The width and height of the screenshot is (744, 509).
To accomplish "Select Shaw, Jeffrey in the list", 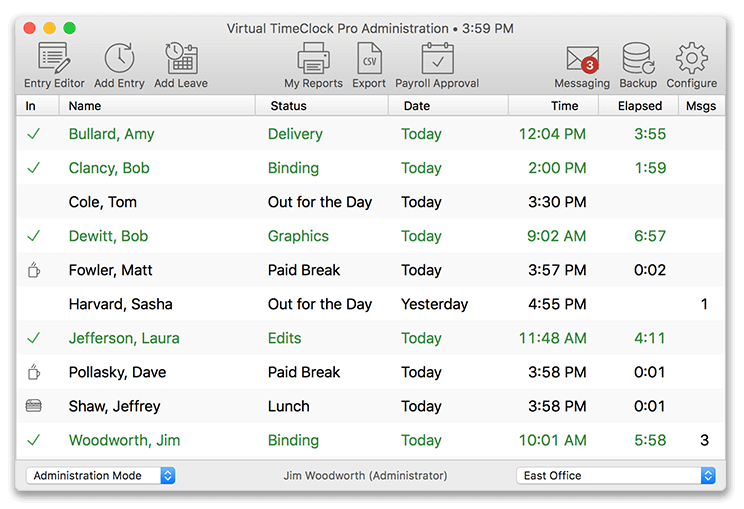I will point(114,406).
